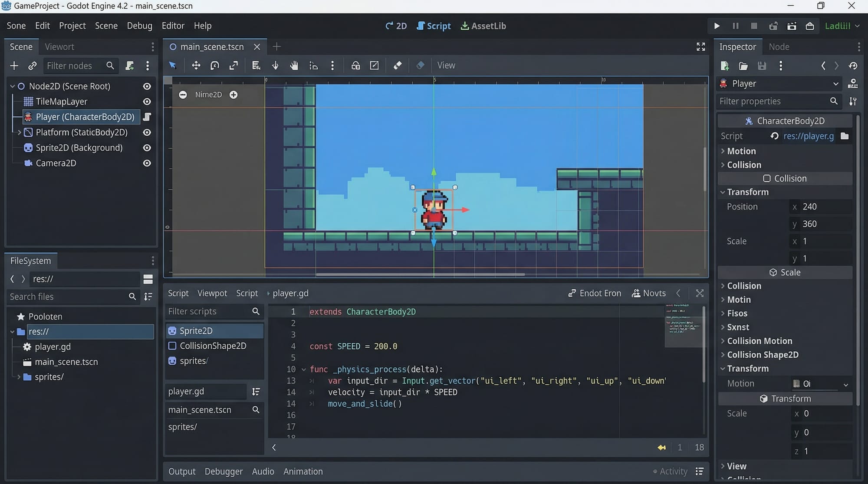Open the Debug menu

click(139, 26)
